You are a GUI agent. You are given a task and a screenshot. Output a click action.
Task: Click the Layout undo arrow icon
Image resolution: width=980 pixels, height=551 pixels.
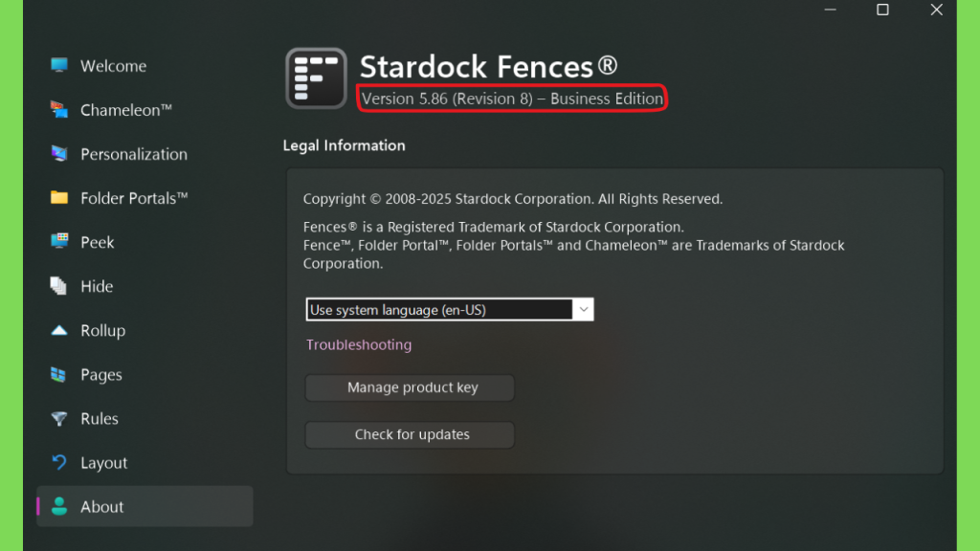(x=59, y=462)
